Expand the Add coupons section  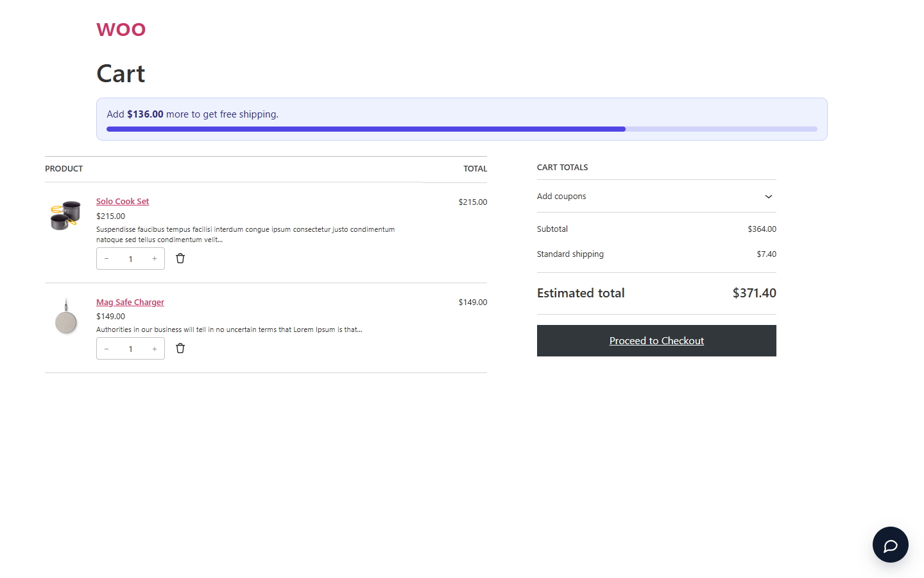pos(656,197)
